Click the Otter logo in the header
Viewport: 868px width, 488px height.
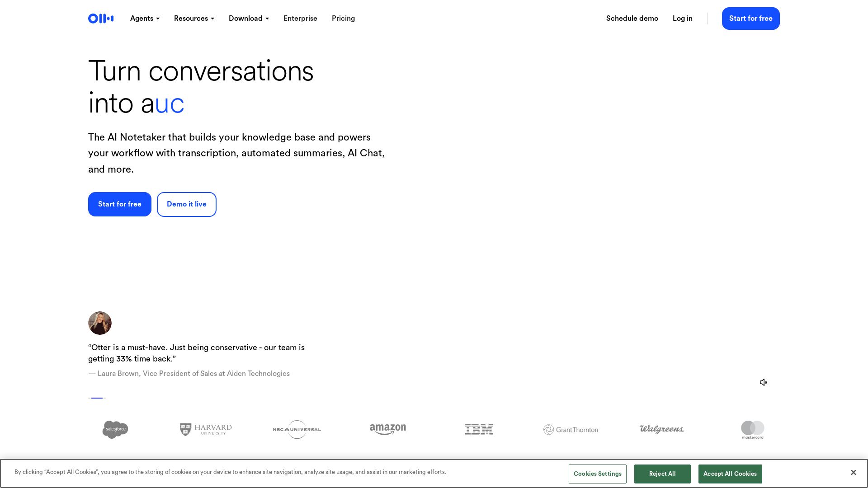click(101, 19)
